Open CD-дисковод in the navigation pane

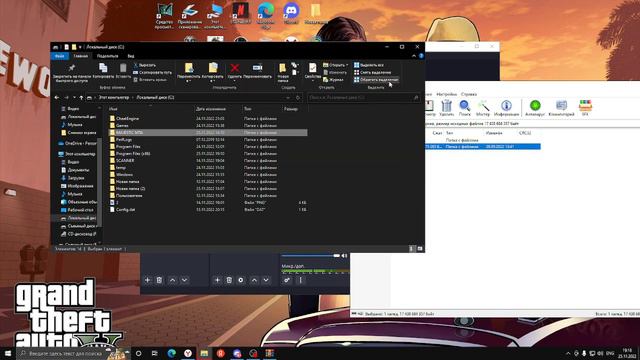[79, 234]
